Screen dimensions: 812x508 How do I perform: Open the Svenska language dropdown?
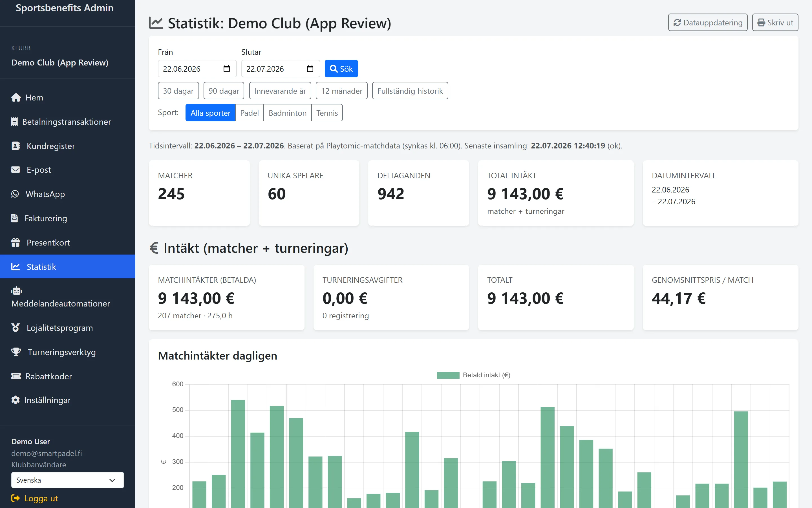tap(67, 480)
